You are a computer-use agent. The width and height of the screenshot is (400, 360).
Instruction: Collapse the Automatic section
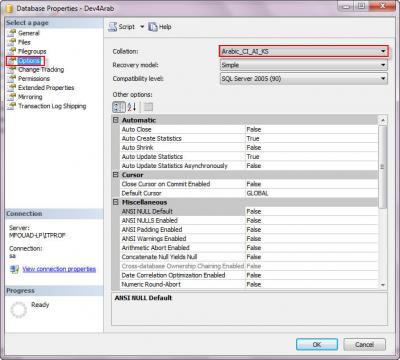coord(116,120)
